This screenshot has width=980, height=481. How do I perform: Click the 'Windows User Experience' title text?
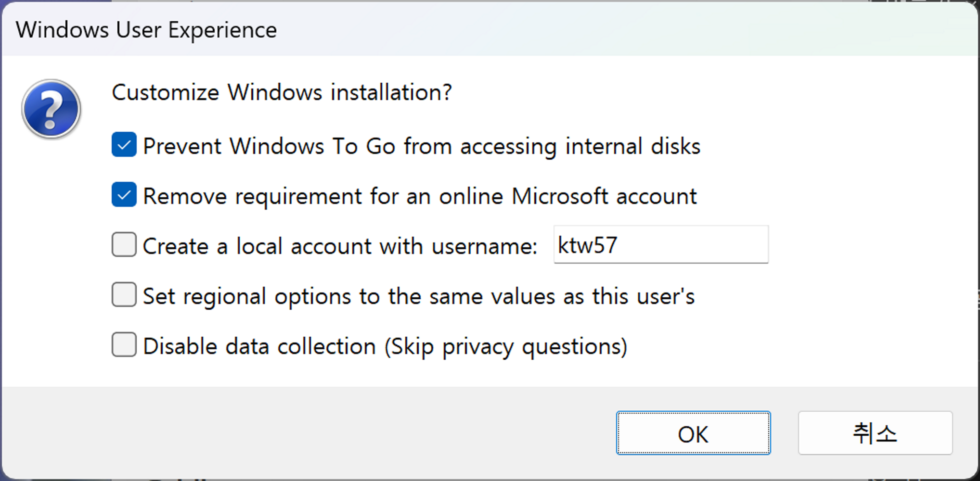coord(146,30)
